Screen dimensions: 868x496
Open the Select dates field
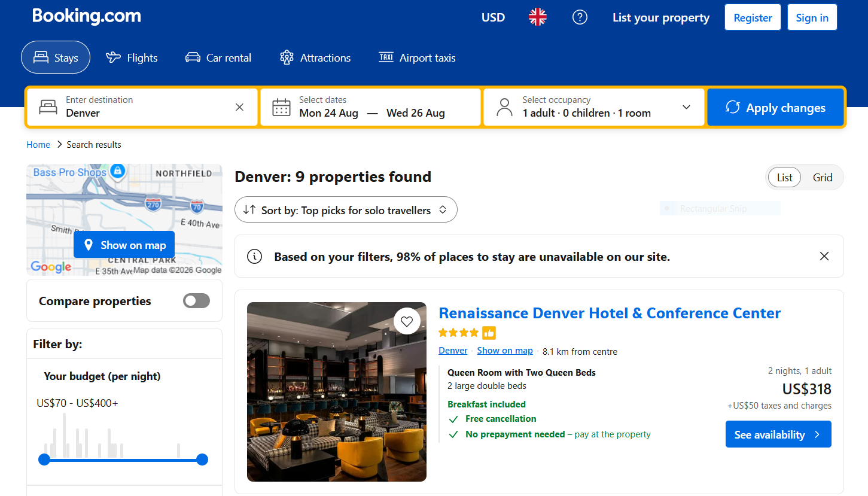pos(370,107)
